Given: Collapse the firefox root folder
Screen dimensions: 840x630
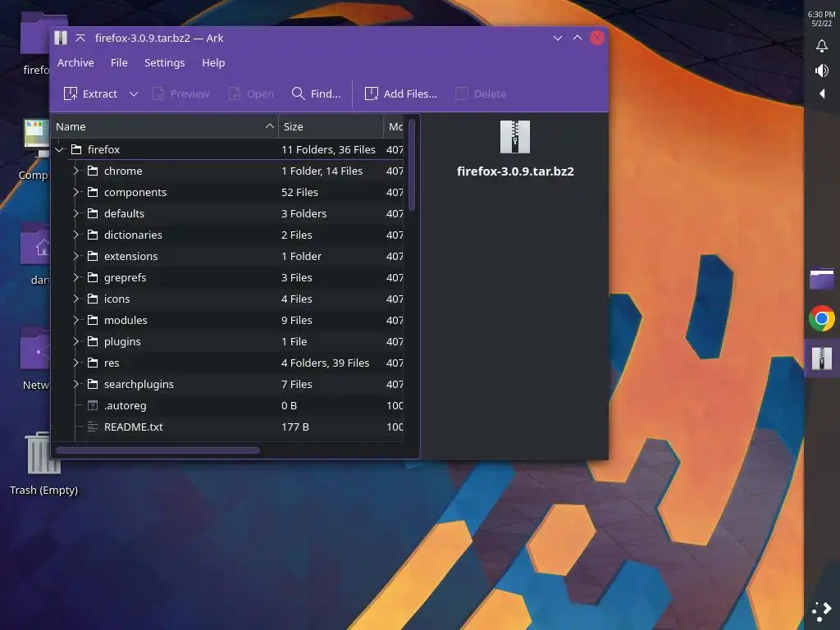Looking at the screenshot, I should coord(59,149).
